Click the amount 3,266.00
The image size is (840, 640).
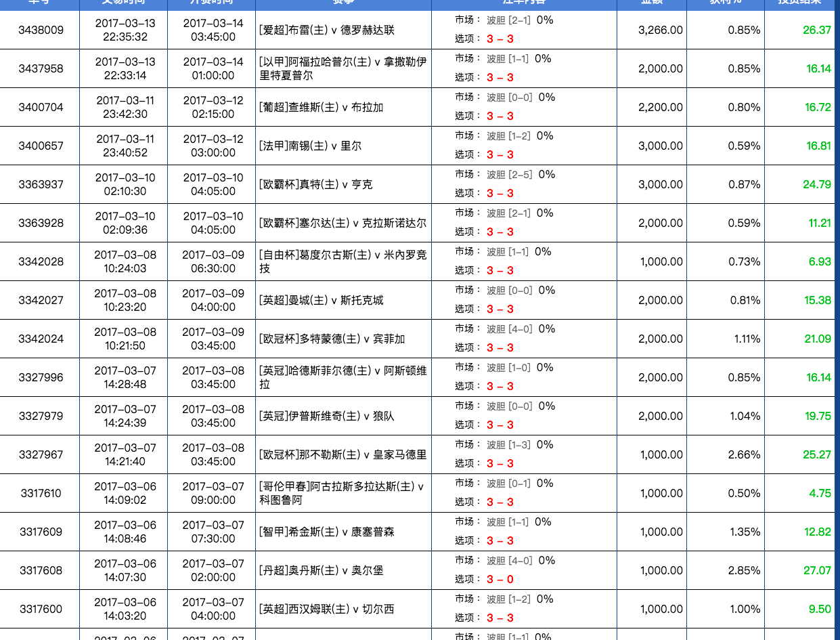click(x=660, y=30)
